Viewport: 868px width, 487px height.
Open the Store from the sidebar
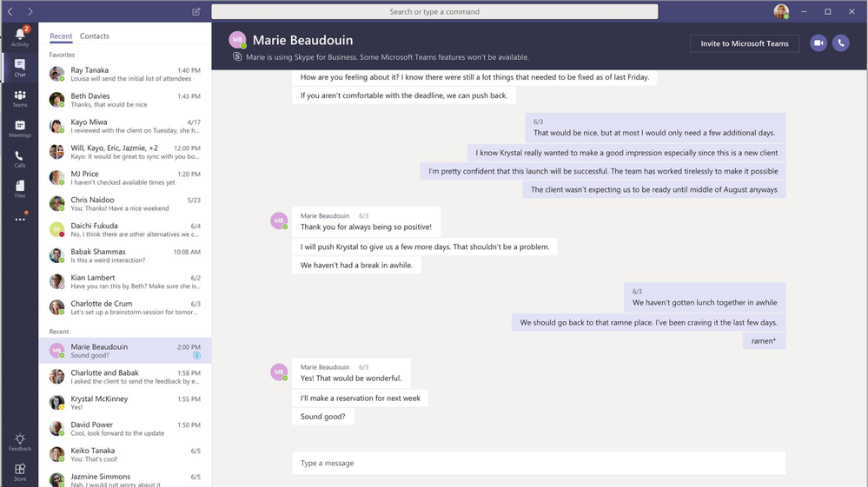coord(19,471)
